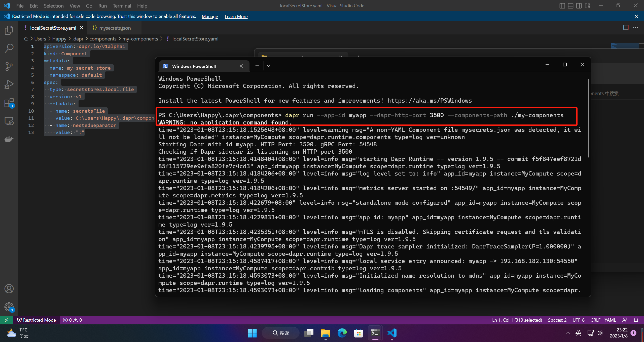The height and width of the screenshot is (342, 644).
Task: Open the Accounts menu icon
Action: pyautogui.click(x=9, y=289)
